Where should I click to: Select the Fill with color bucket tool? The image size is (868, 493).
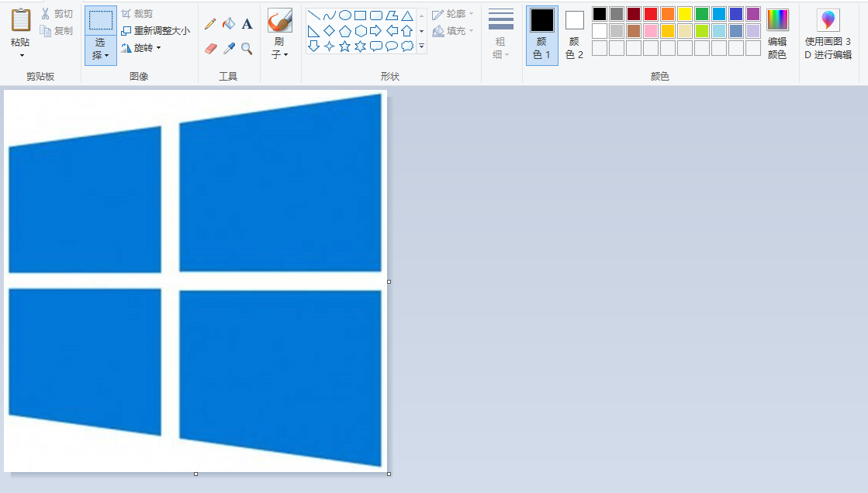coord(229,24)
